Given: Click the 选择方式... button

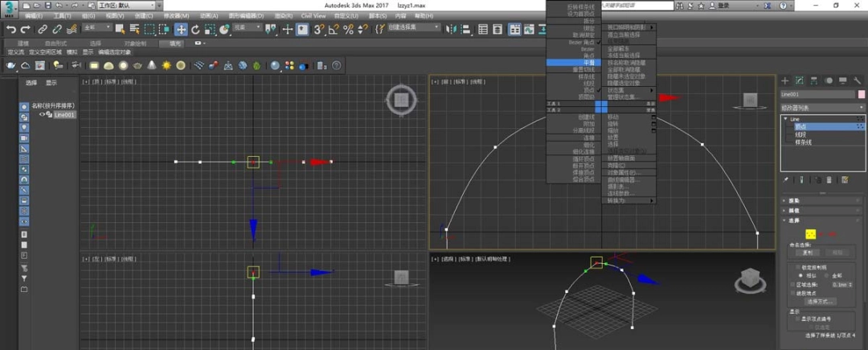Looking at the screenshot, I should pyautogui.click(x=821, y=302).
